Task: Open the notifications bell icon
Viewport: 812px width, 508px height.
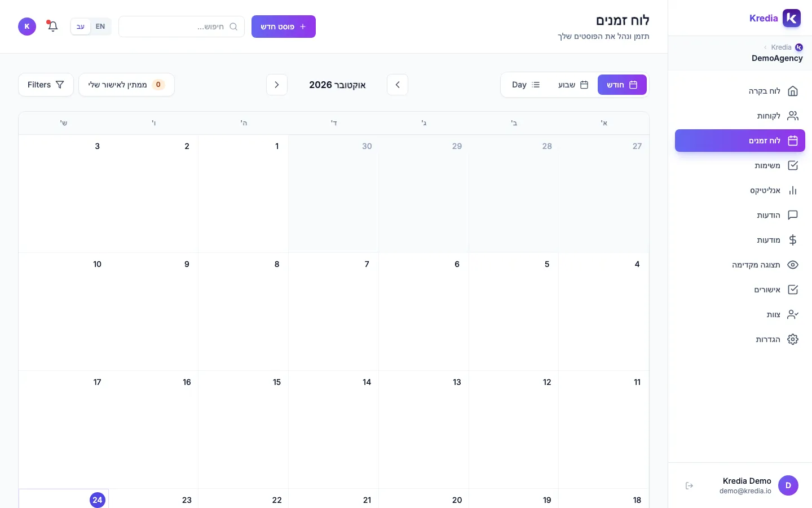Action: [52, 27]
